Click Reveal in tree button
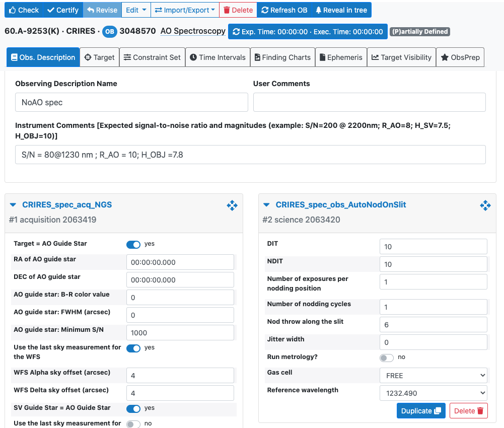Image resolution: width=504 pixels, height=428 pixels. coord(341,10)
